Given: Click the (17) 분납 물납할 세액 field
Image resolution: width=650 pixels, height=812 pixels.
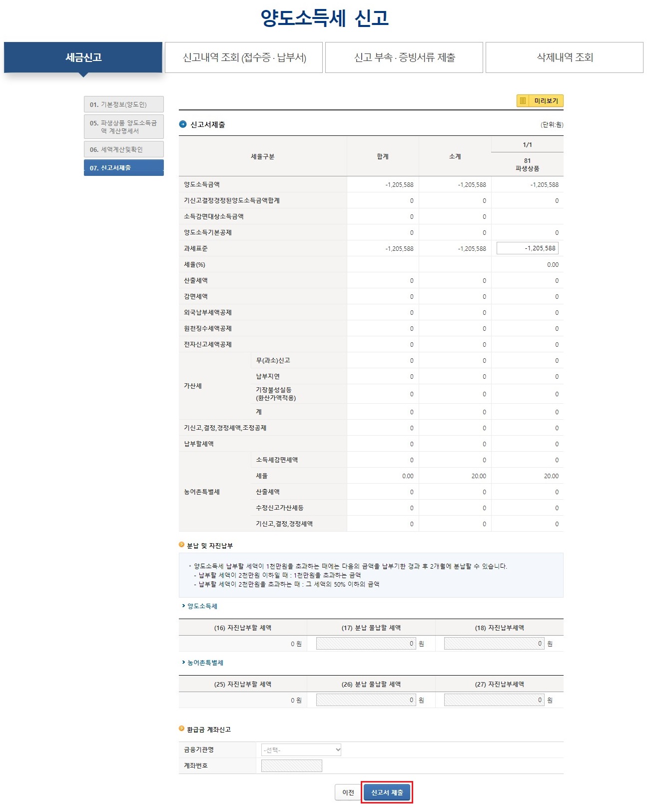Looking at the screenshot, I should pos(366,644).
